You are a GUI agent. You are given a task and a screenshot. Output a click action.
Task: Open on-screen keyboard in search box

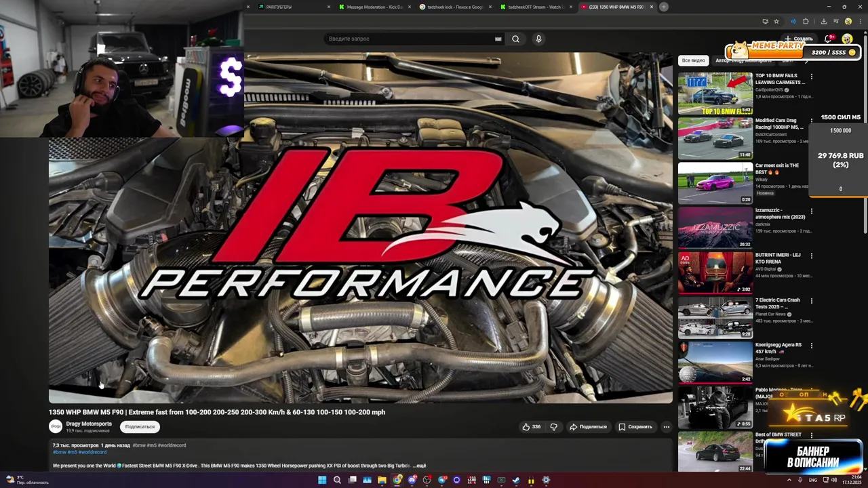click(498, 39)
